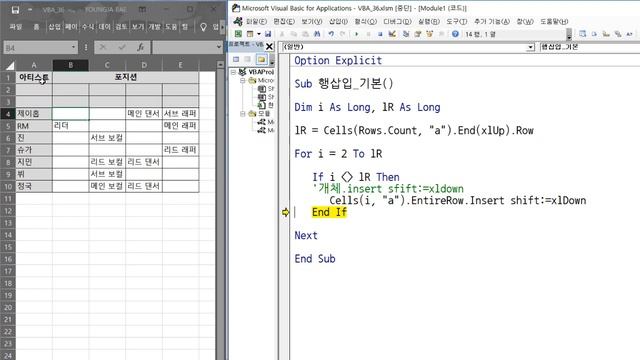Open the 도움말(H) menu in VBA editor

click(554, 21)
